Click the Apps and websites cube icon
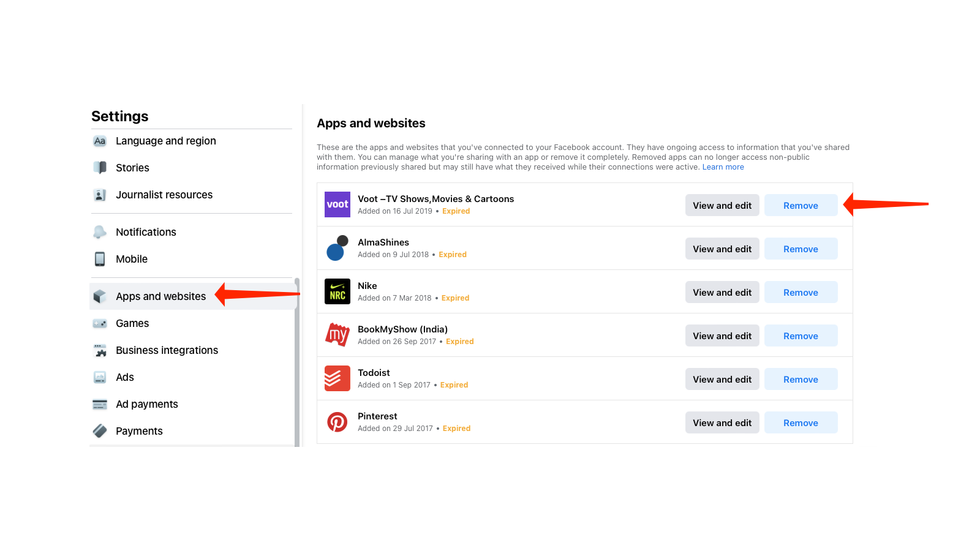 tap(100, 296)
